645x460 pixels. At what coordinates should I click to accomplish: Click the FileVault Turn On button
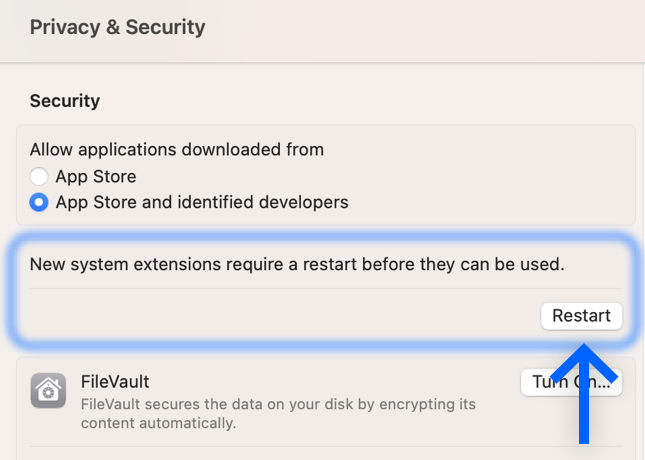point(571,382)
